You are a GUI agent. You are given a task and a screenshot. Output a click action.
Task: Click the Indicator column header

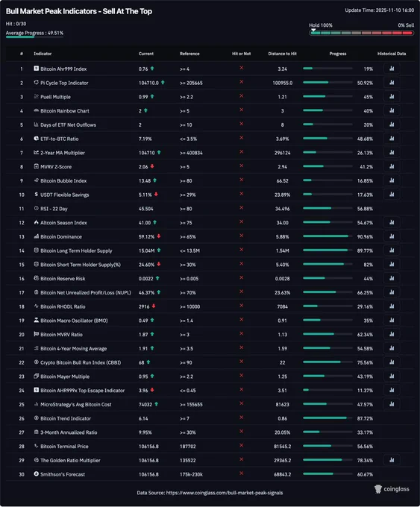pos(43,54)
